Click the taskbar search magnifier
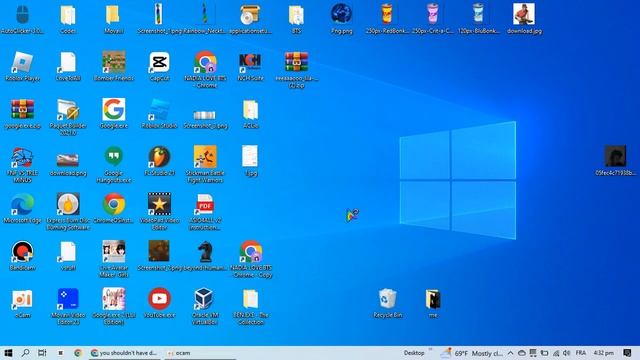 point(25,353)
